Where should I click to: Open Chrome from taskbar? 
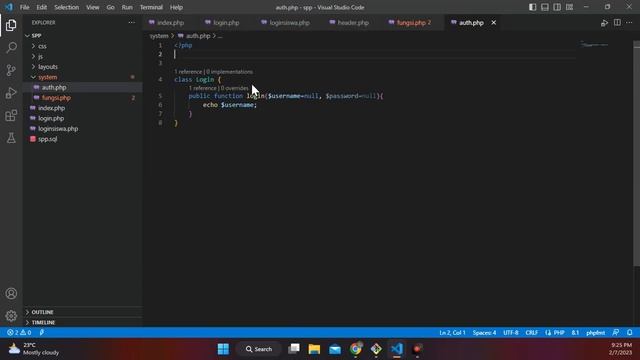[356, 349]
